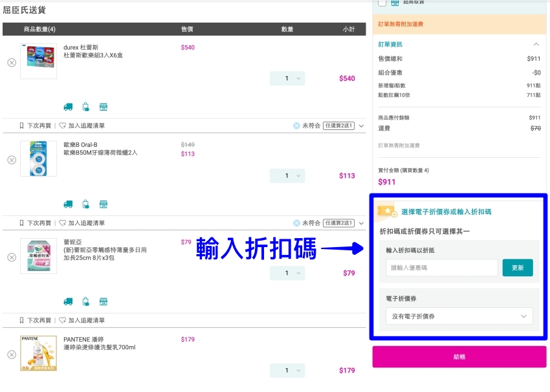Open the 電子折價券 coupon dropdown
The image size is (550, 392).
(459, 316)
